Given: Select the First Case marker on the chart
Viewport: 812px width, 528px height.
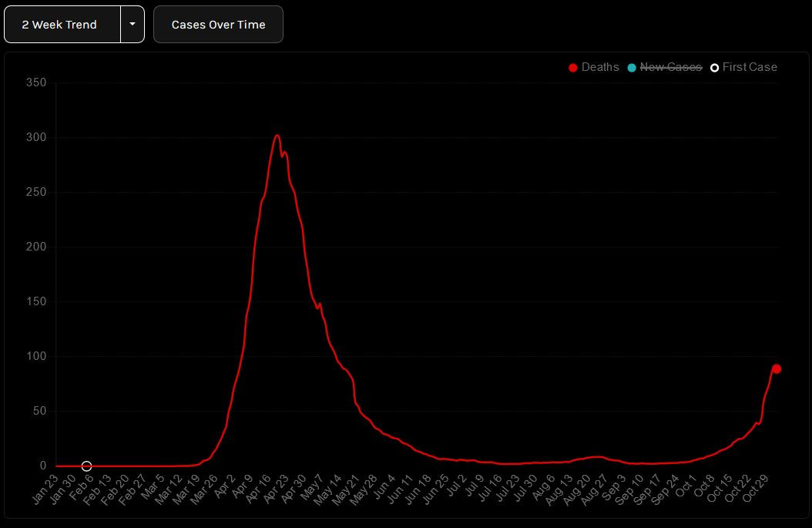Looking at the screenshot, I should click(86, 466).
